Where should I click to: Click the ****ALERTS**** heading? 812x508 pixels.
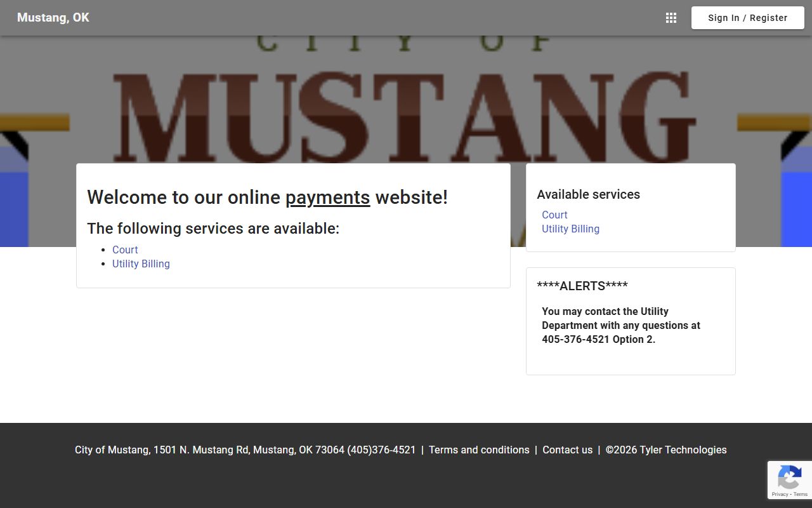coord(582,286)
